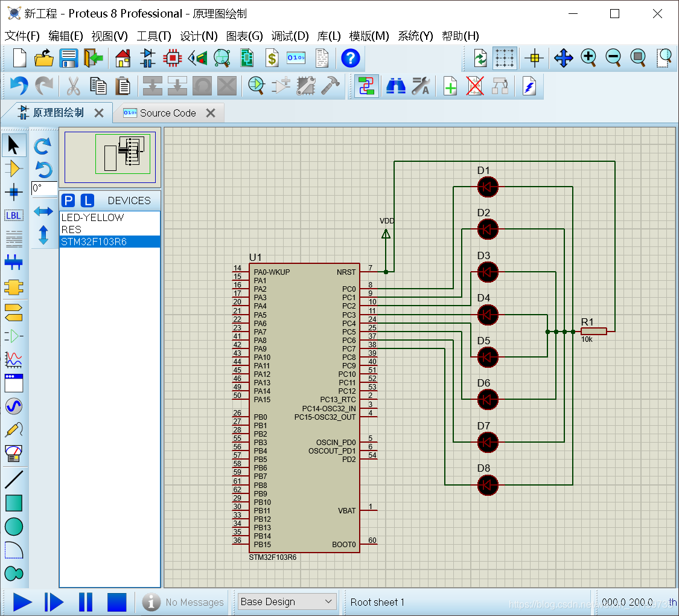Select Junction Dot Mode
Screen dimensions: 679x616
[x=14, y=192]
